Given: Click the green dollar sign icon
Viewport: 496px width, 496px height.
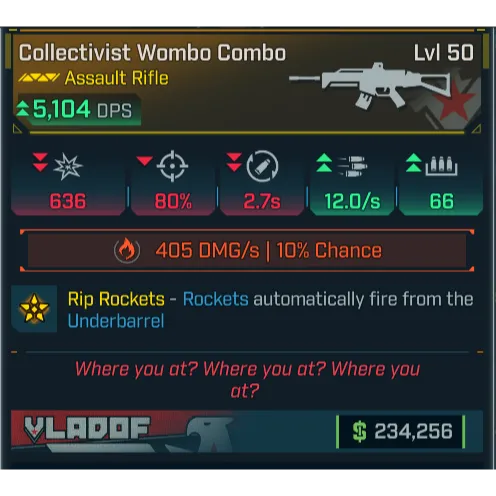Looking at the screenshot, I should click(360, 431).
